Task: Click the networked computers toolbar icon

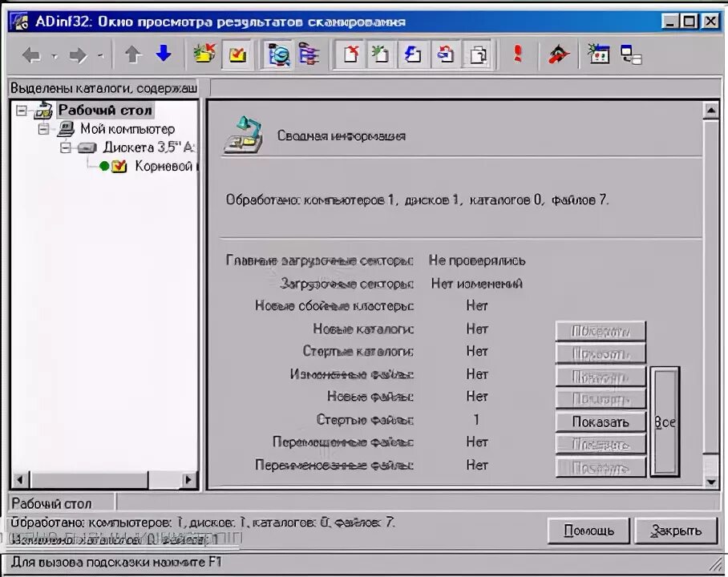Action: click(x=630, y=54)
